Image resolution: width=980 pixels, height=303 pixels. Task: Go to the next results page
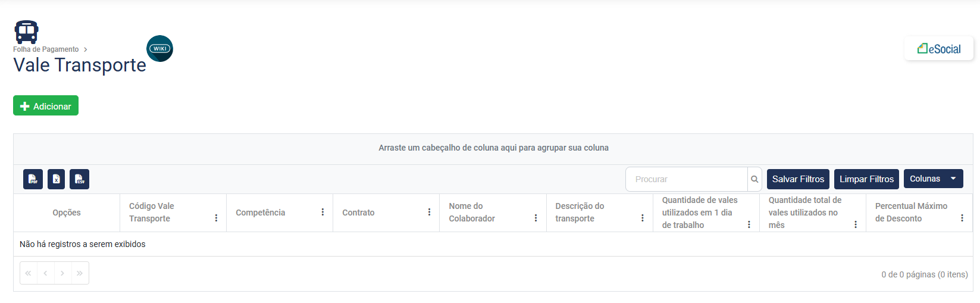(62, 273)
